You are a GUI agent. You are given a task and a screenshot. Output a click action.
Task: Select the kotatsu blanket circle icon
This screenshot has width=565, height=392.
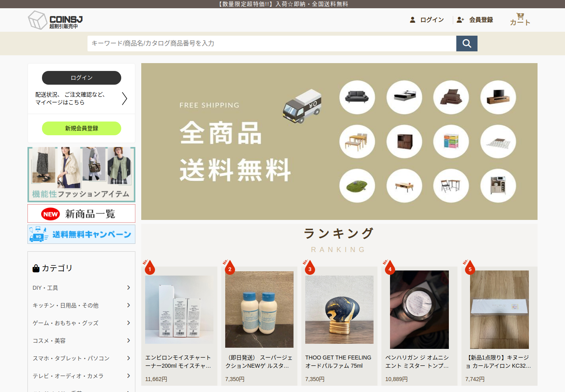pyautogui.click(x=498, y=142)
